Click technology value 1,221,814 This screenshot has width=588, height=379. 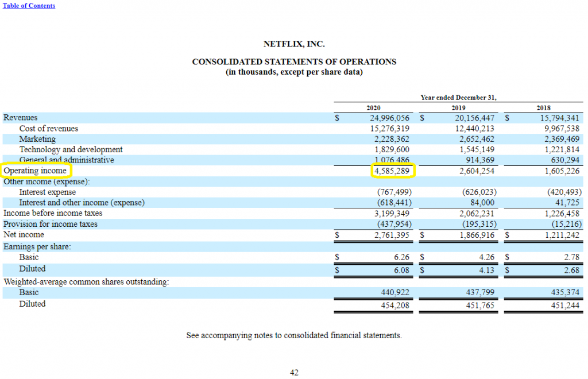pyautogui.click(x=562, y=149)
